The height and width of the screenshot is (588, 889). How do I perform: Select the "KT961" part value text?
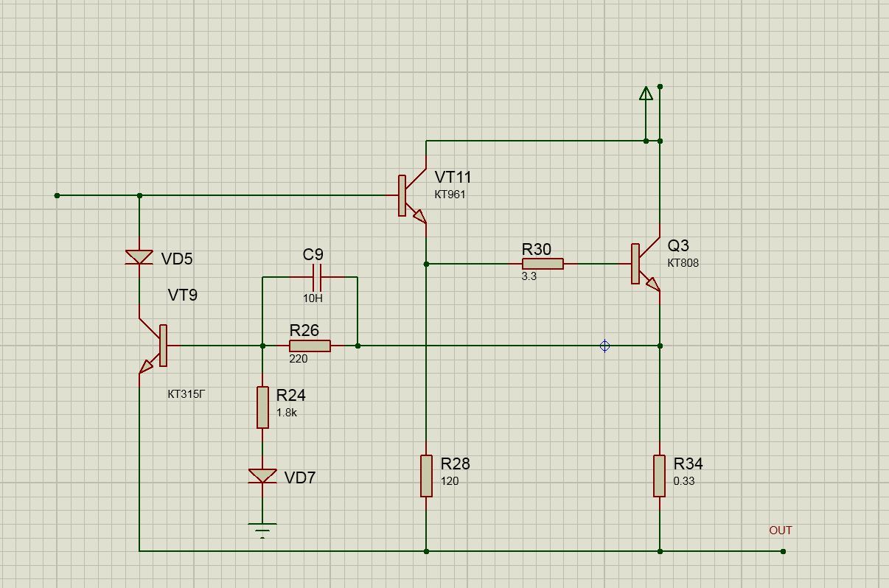point(450,195)
